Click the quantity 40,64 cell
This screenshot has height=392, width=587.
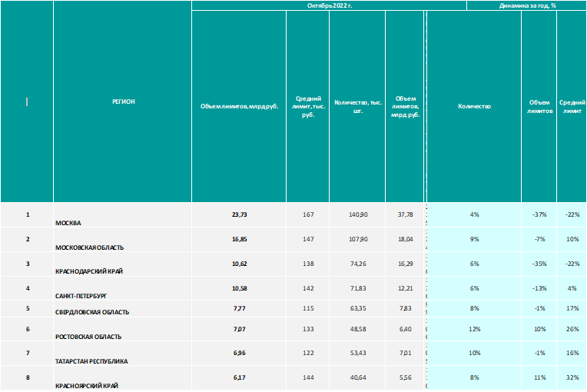tap(357, 378)
